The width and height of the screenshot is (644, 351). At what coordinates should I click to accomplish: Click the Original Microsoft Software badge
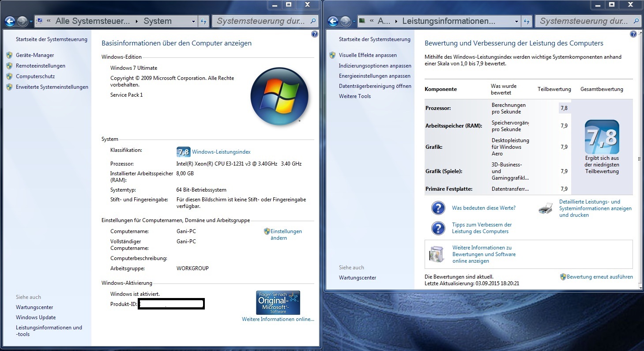[278, 302]
